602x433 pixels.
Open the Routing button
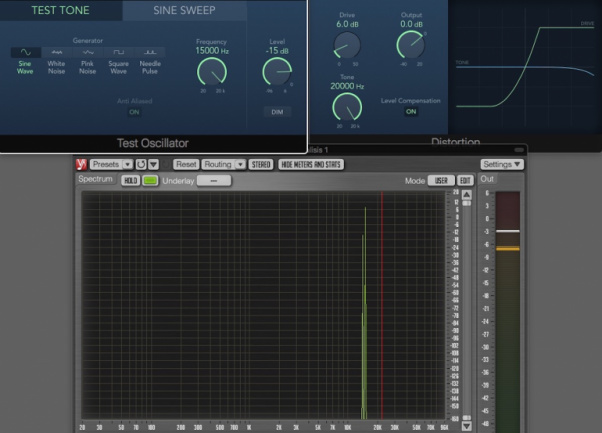[x=218, y=164]
